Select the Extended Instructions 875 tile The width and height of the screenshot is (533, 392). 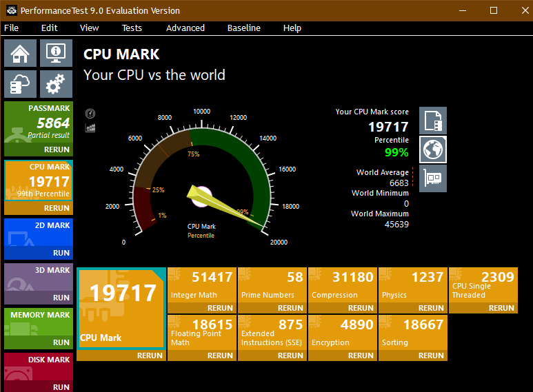tap(272, 333)
